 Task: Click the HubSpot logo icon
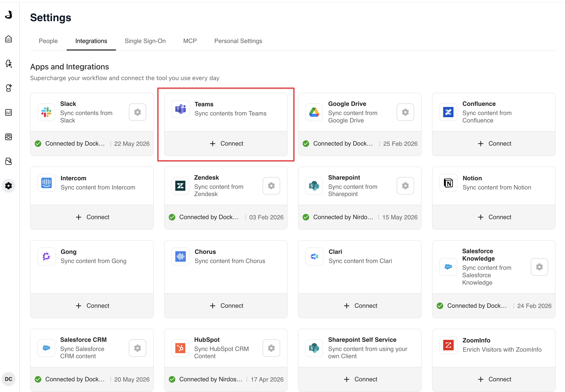[x=180, y=348]
